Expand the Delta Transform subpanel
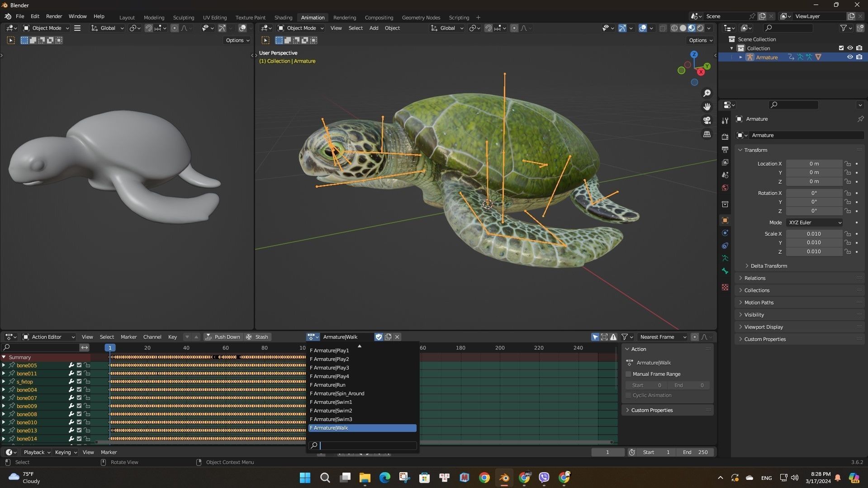 pyautogui.click(x=768, y=266)
